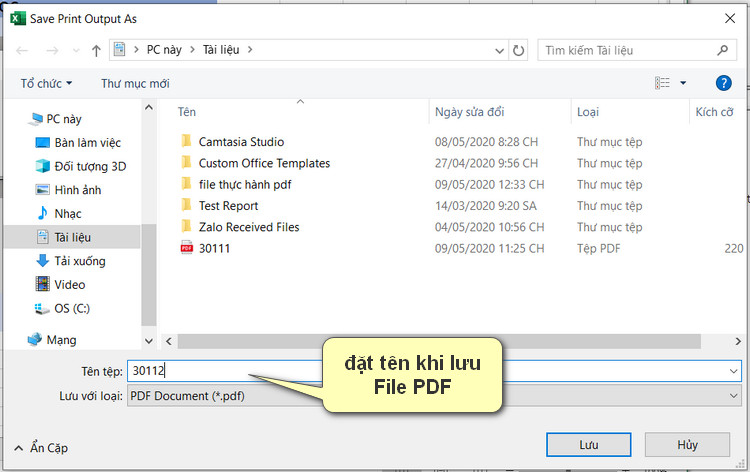Click the view layout icon

662,83
